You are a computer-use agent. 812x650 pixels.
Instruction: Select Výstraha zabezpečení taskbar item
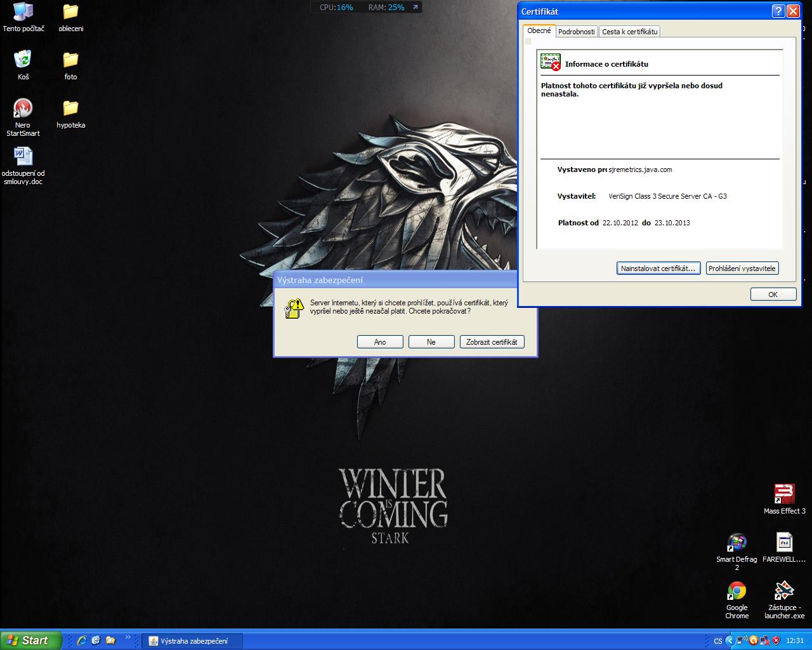(x=193, y=641)
